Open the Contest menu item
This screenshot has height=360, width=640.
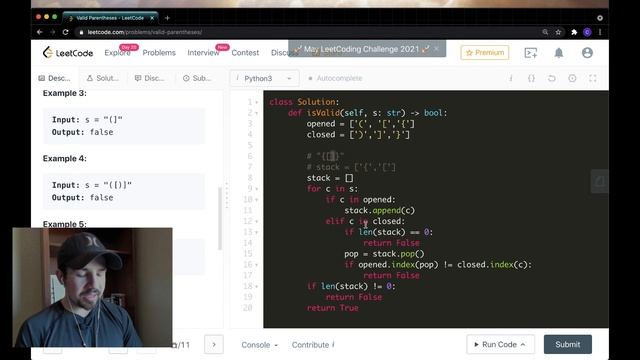tap(245, 53)
